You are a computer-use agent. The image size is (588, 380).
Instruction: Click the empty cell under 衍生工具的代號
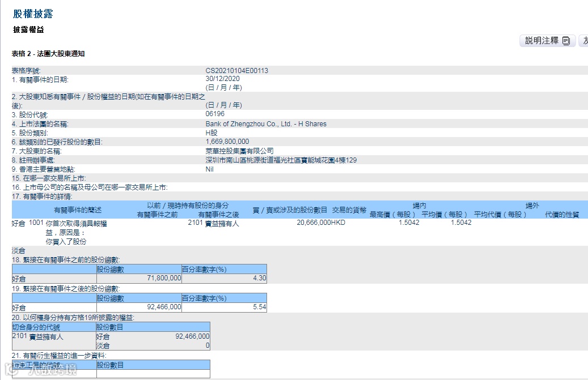coord(54,374)
